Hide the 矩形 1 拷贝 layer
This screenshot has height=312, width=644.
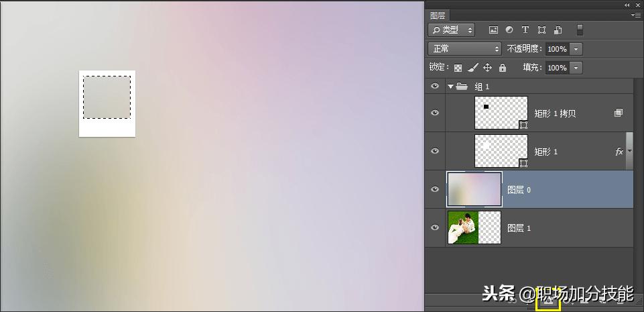[x=435, y=113]
